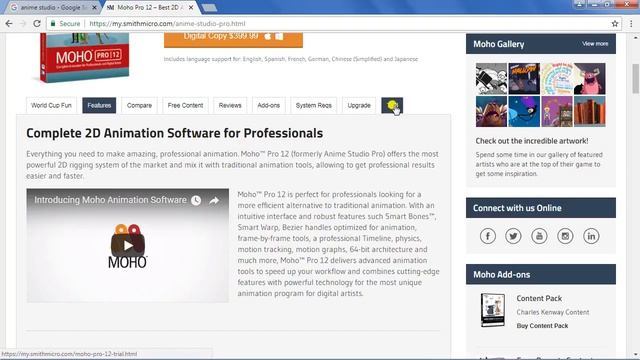Image resolution: width=640 pixels, height=360 pixels.
Task: Click the scrollbar down arrow
Action: pyautogui.click(x=636, y=355)
